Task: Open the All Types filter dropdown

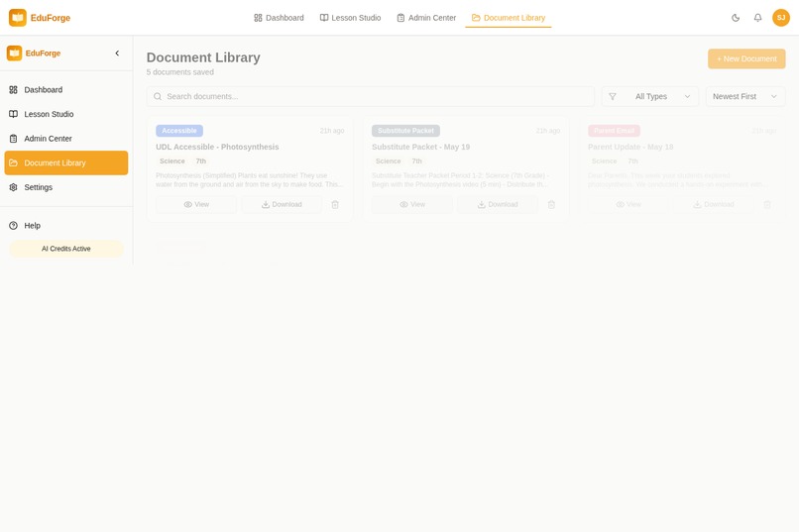Action: 650,96
